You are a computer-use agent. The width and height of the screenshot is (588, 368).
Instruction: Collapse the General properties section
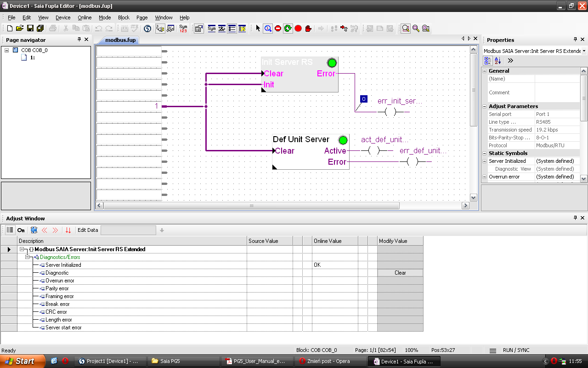tap(484, 71)
